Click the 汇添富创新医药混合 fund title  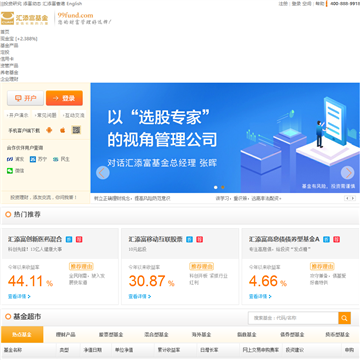point(35,239)
